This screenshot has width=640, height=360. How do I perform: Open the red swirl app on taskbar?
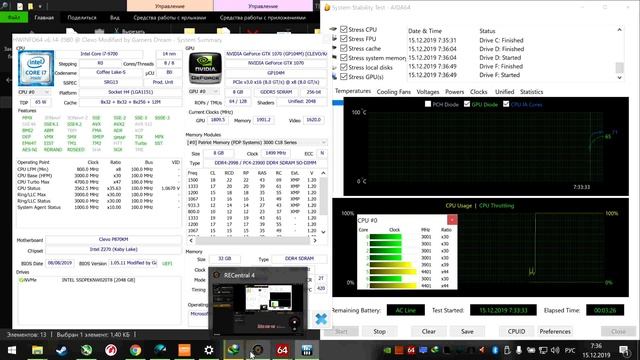pyautogui.click(x=111, y=350)
